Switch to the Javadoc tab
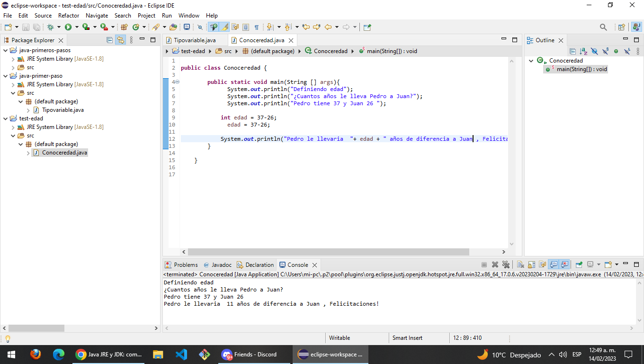 tap(218, 265)
